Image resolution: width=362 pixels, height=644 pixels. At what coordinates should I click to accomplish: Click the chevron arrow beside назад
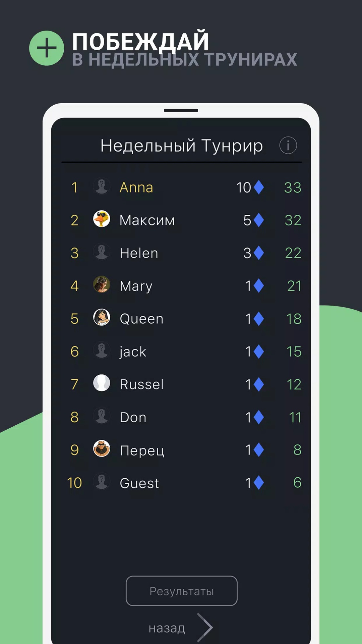tap(205, 627)
